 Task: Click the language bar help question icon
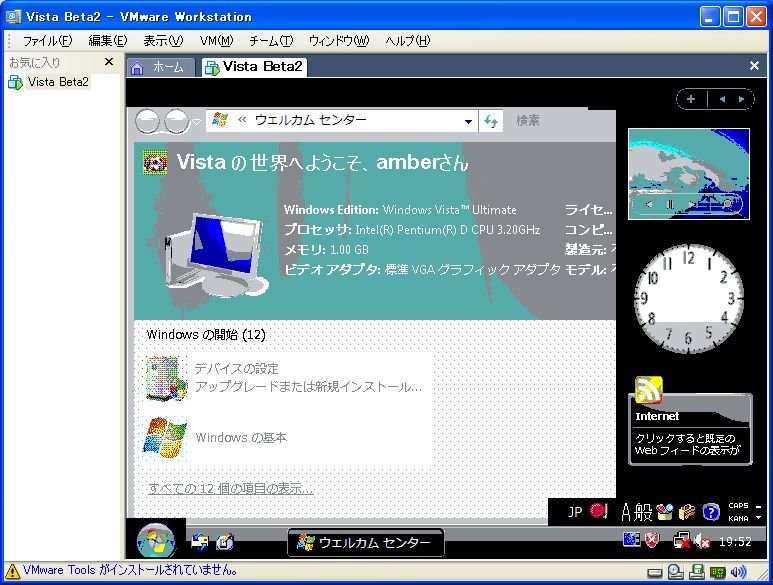710,512
